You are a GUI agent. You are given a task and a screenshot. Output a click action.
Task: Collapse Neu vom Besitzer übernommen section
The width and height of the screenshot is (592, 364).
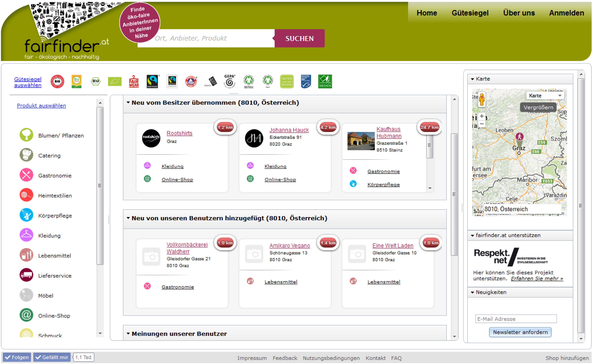[128, 103]
